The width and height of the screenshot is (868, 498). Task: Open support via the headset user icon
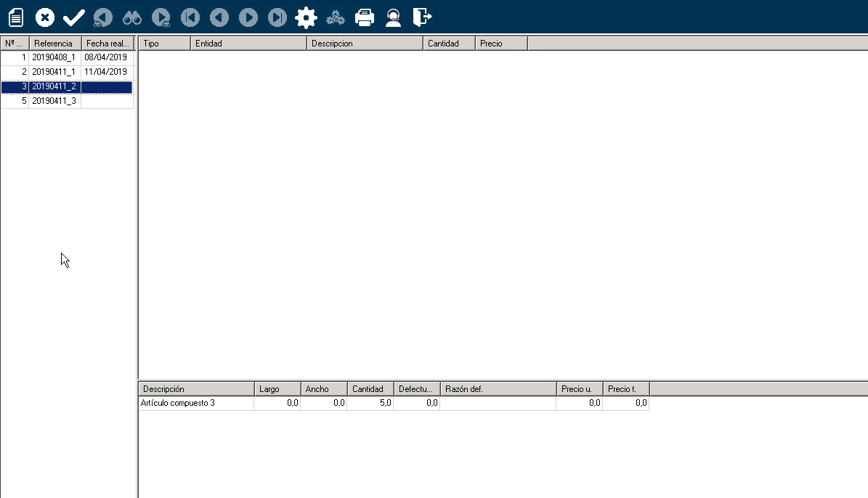pos(393,17)
